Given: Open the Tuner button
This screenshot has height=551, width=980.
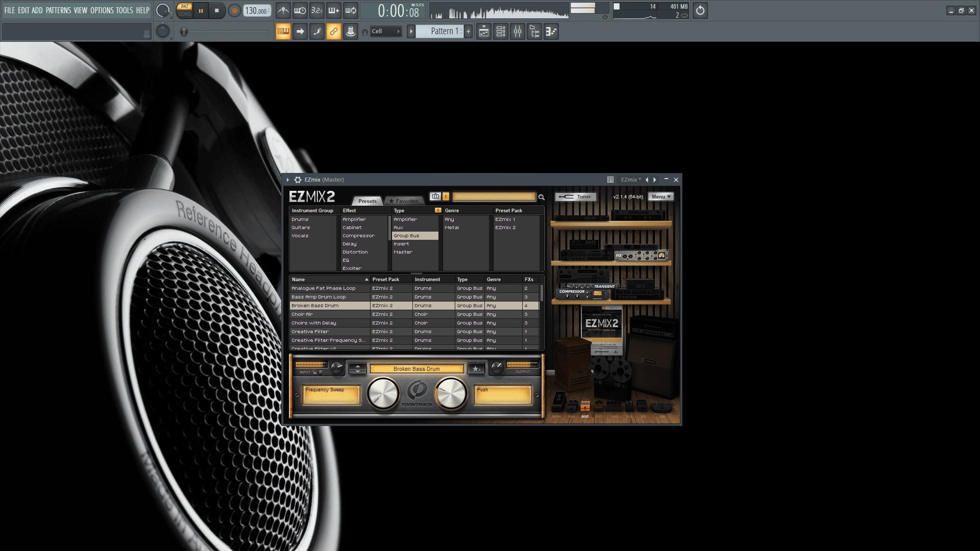Looking at the screenshot, I should tap(576, 197).
